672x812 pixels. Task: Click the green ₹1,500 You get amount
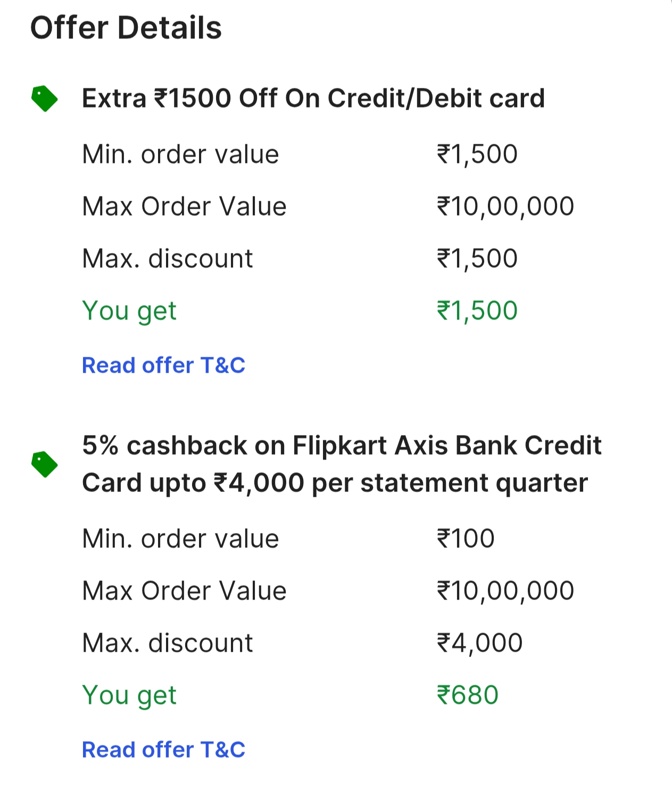[x=477, y=311]
